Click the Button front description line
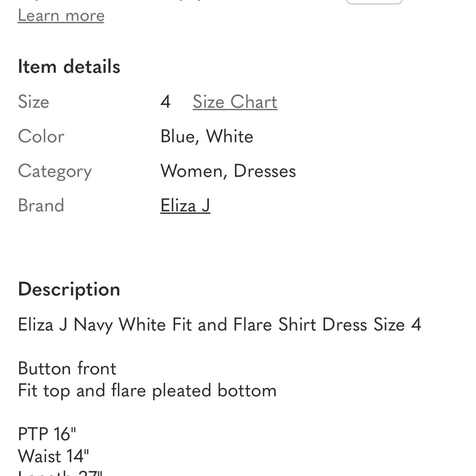The height and width of the screenshot is (476, 476). pos(67,368)
